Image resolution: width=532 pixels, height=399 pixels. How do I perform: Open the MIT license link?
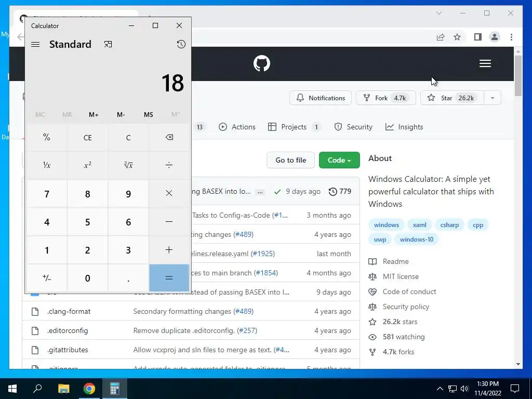pyautogui.click(x=394, y=276)
